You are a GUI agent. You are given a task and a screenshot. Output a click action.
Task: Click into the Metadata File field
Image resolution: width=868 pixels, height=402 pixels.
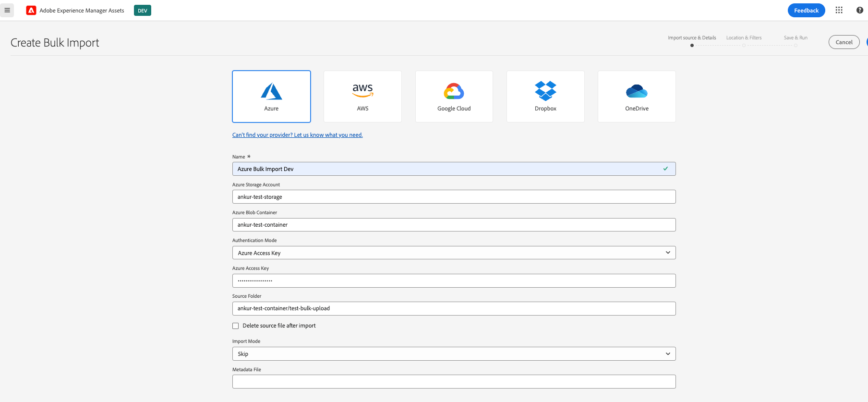click(x=454, y=382)
